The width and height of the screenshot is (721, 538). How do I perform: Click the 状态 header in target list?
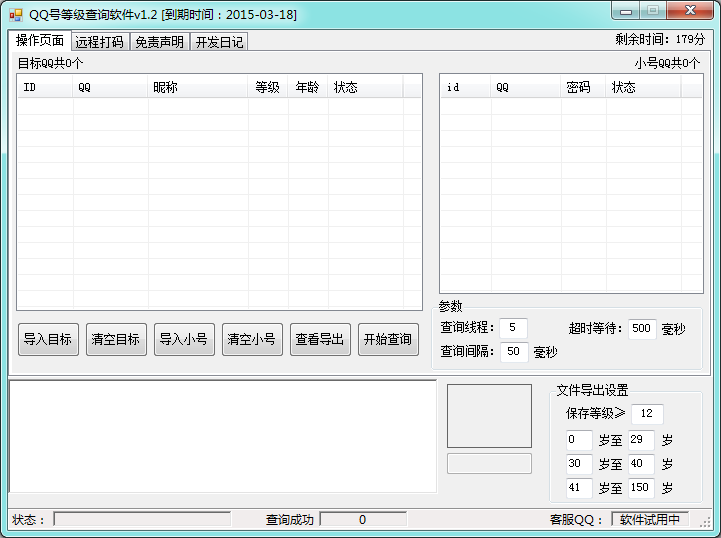[x=366, y=87]
